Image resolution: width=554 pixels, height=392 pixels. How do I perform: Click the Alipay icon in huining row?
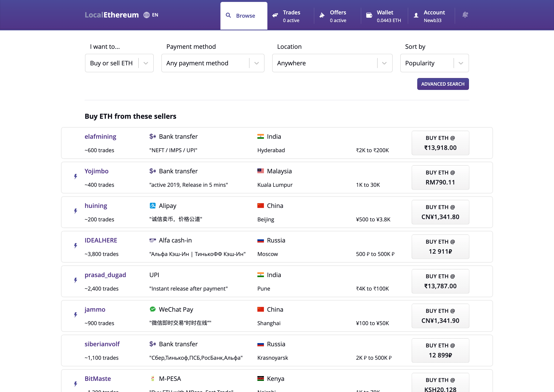click(x=153, y=206)
